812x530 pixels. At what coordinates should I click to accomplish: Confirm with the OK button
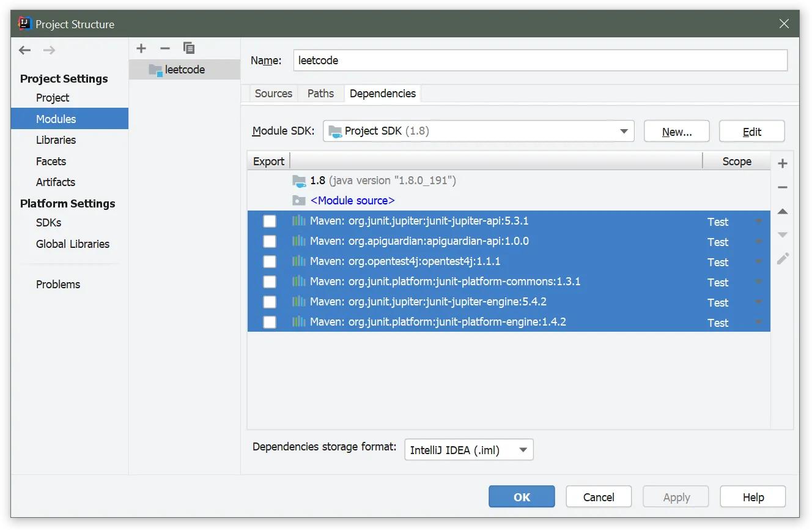tap(522, 497)
